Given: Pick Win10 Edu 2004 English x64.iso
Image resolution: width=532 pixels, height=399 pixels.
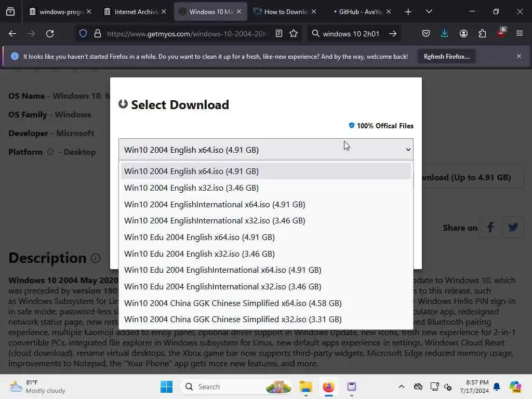Looking at the screenshot, I should click(x=265, y=237).
